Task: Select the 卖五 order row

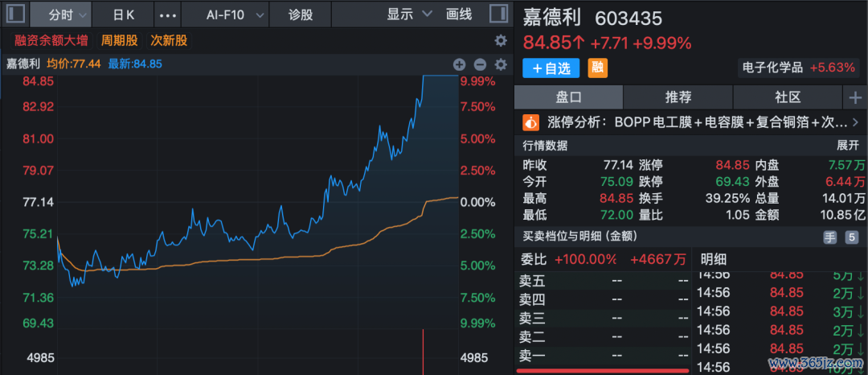Action: (x=604, y=281)
